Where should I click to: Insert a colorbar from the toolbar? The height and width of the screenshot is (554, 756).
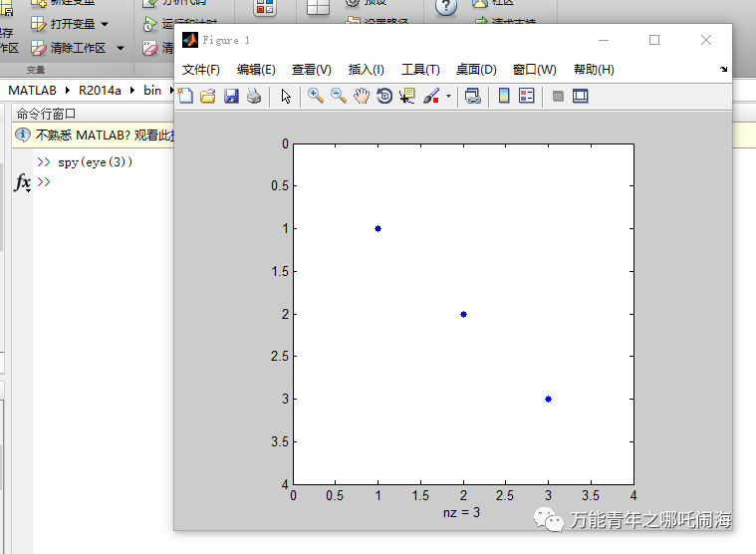504,96
